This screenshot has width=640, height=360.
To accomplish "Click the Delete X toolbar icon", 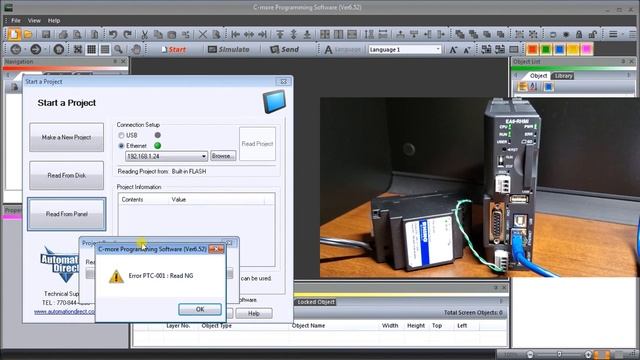I will 202,35.
